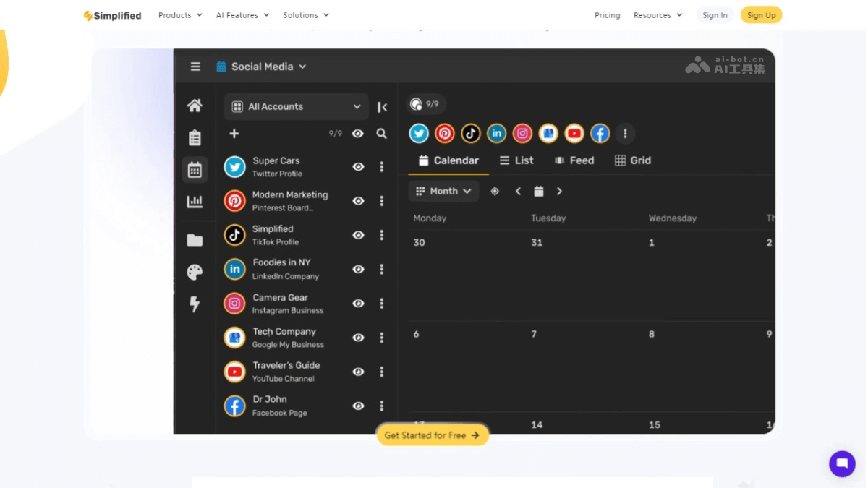The width and height of the screenshot is (868, 488).
Task: Open the home icon in sidebar
Action: pyautogui.click(x=195, y=106)
